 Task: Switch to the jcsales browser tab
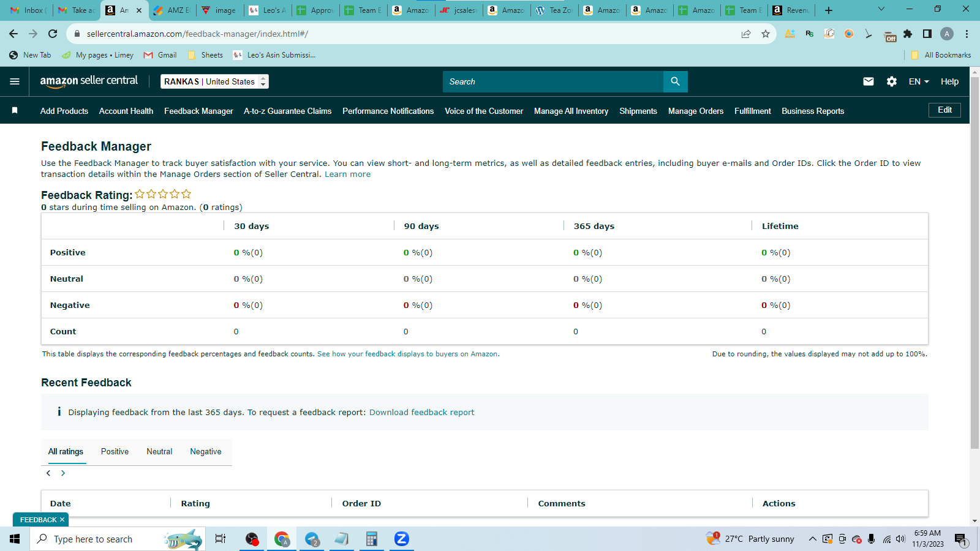459,10
